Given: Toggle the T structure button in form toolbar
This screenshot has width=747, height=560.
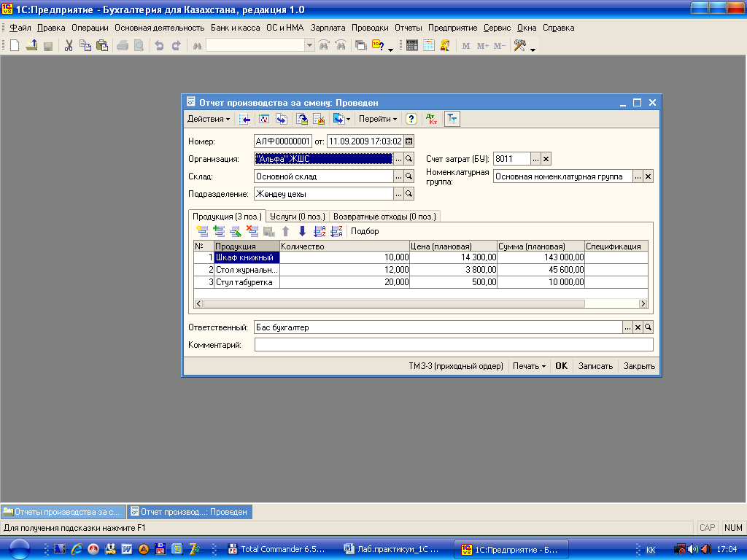Looking at the screenshot, I should (x=452, y=119).
